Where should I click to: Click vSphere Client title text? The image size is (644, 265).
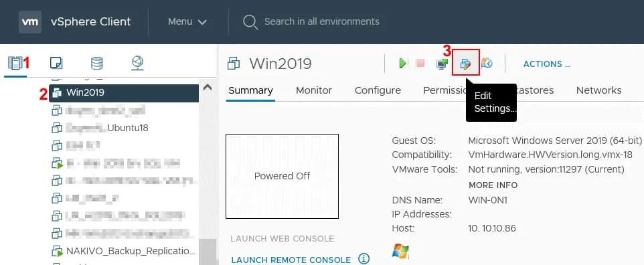(x=91, y=22)
